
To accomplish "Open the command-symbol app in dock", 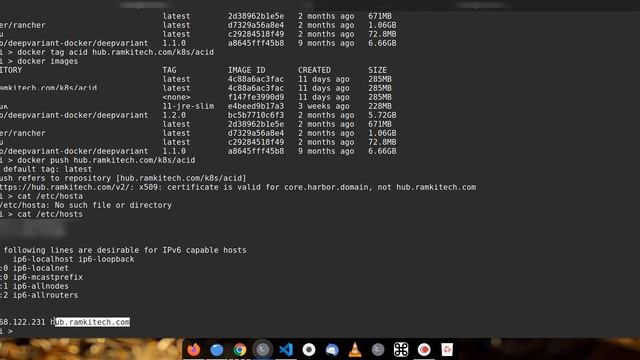I will [x=401, y=349].
